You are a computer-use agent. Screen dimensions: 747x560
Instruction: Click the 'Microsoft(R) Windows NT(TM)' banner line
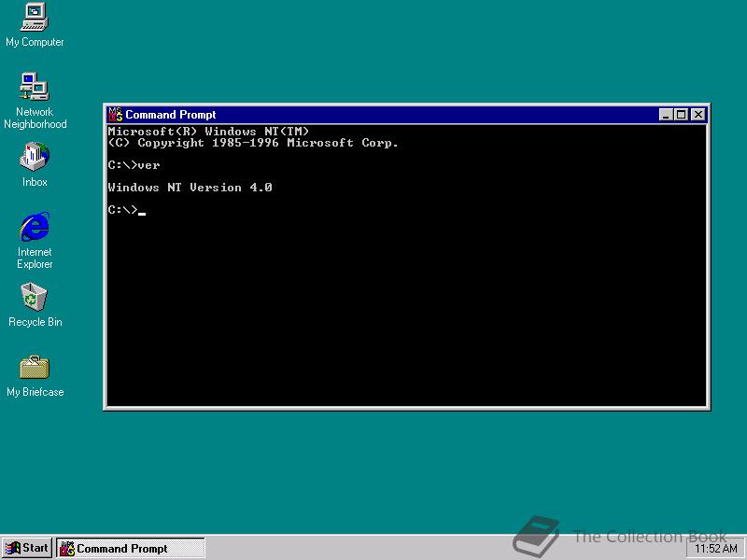point(208,132)
